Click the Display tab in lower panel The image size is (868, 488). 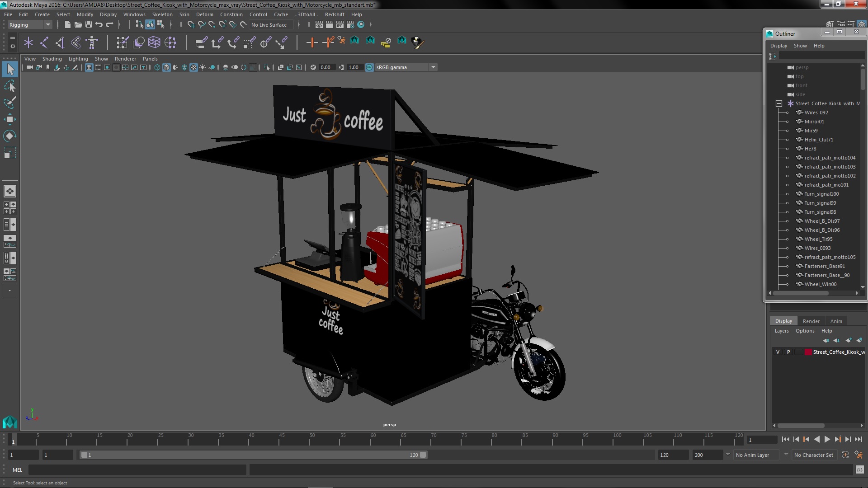pos(783,320)
